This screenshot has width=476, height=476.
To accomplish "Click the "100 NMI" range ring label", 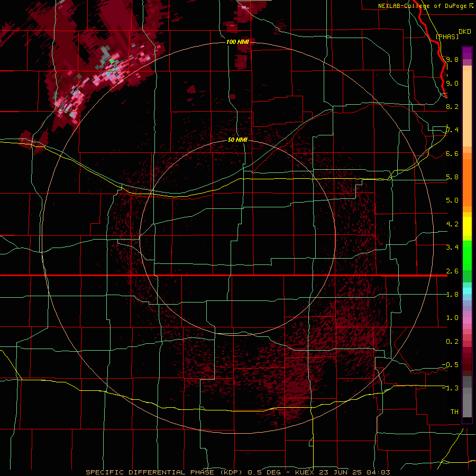I will (x=237, y=42).
